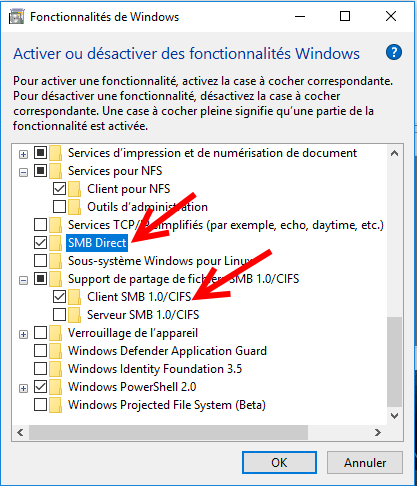Collapse Support de partage de fichiers SMB node
417x486 pixels.
point(23,280)
